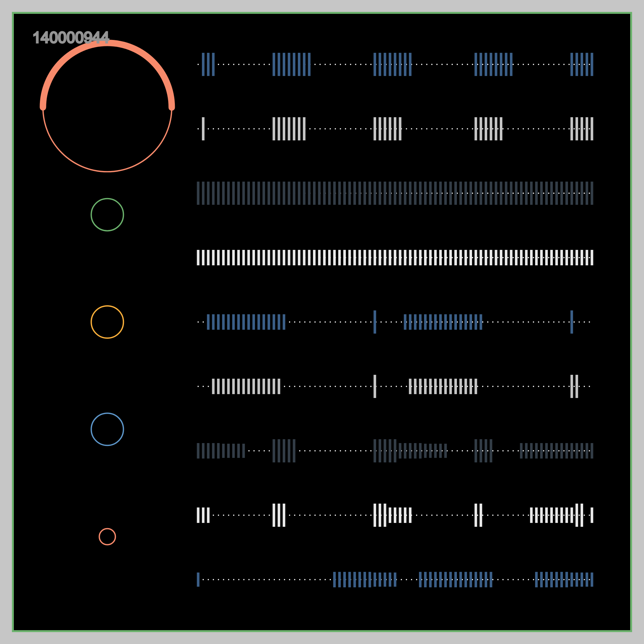
Task: Click the smallest salmon circle at bottom
Action: tap(107, 537)
